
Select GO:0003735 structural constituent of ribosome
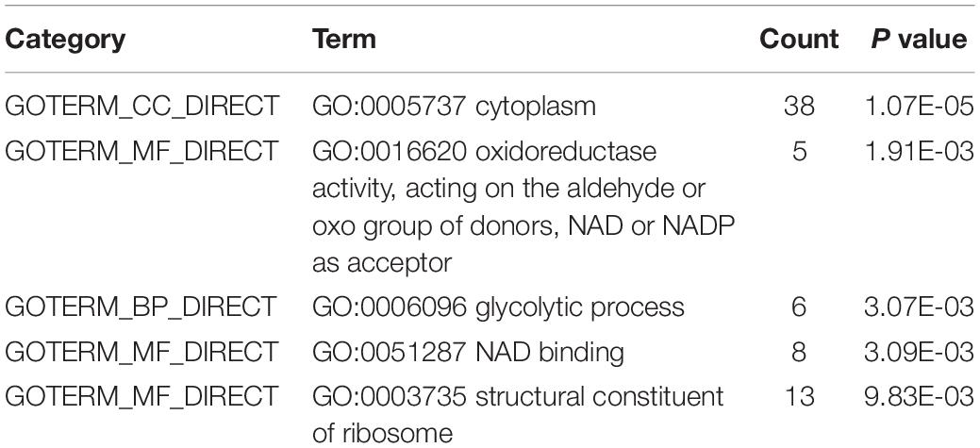(x=518, y=415)
